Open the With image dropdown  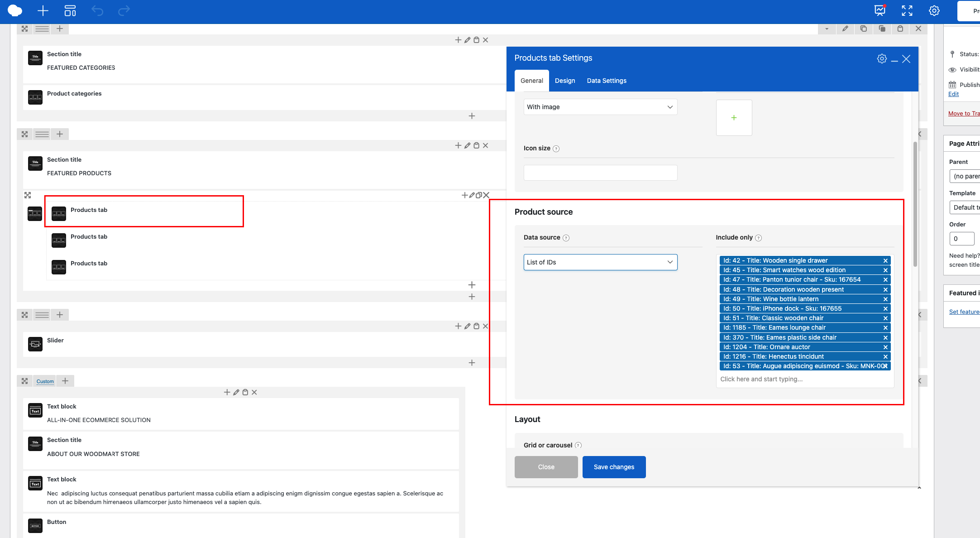point(600,107)
